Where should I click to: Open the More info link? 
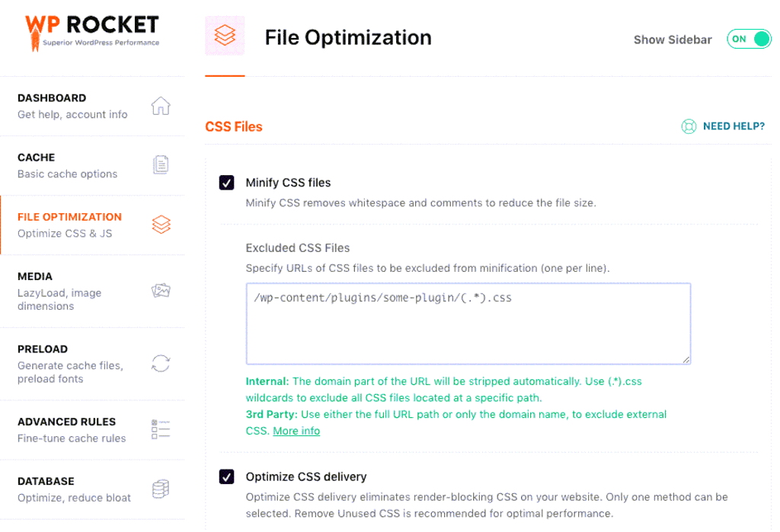(296, 431)
